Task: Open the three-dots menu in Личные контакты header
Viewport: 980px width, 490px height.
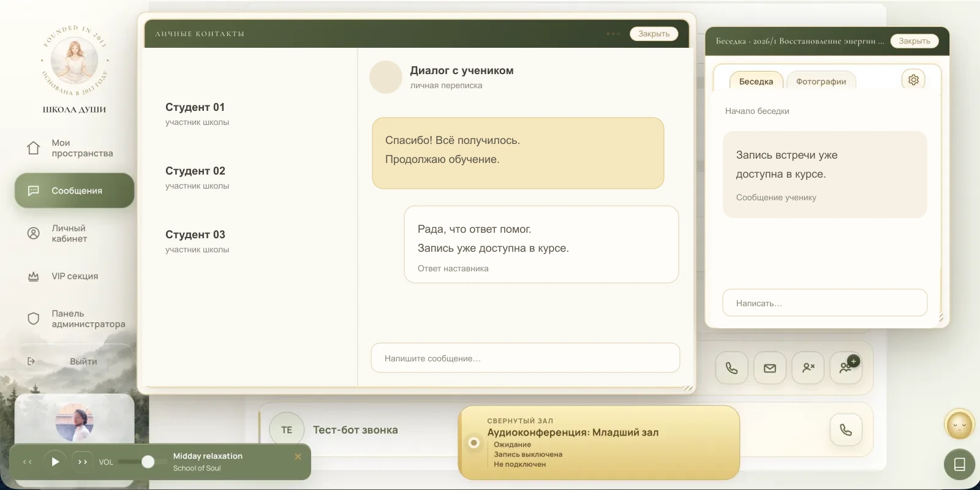Action: pyautogui.click(x=613, y=34)
